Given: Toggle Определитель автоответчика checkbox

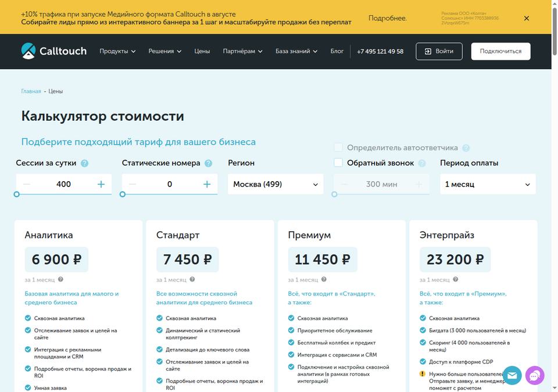Looking at the screenshot, I should coord(338,148).
